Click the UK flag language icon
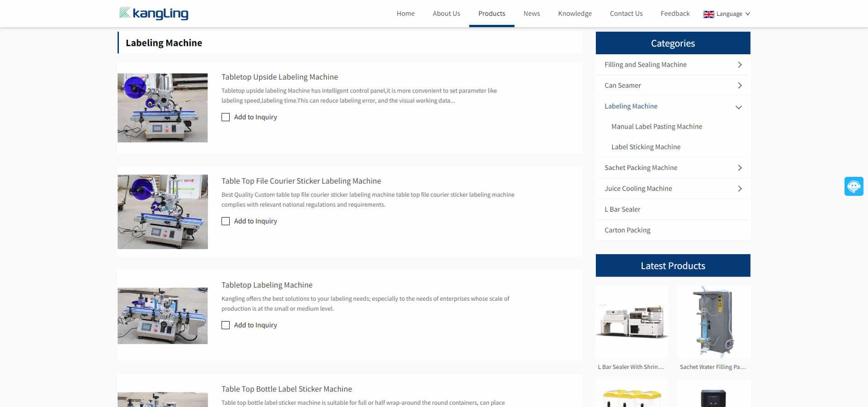This screenshot has width=868, height=407. pos(708,14)
